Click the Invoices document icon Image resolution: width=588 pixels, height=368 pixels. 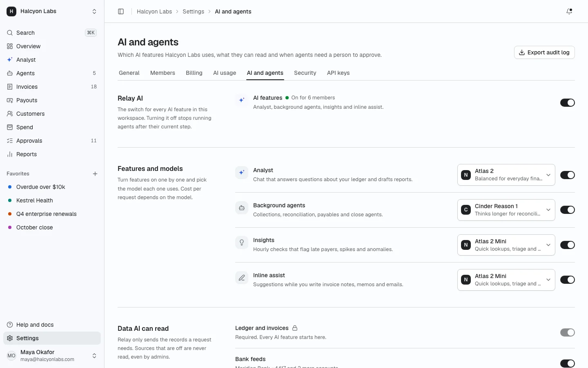(x=10, y=87)
